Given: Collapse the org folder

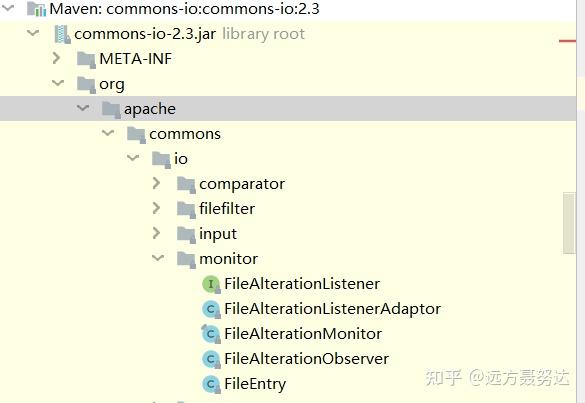Looking at the screenshot, I should [58, 83].
